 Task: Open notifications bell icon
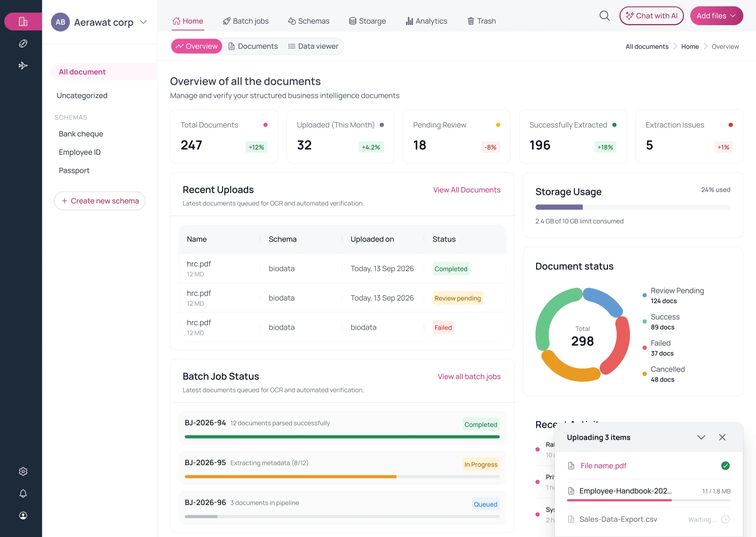[23, 493]
